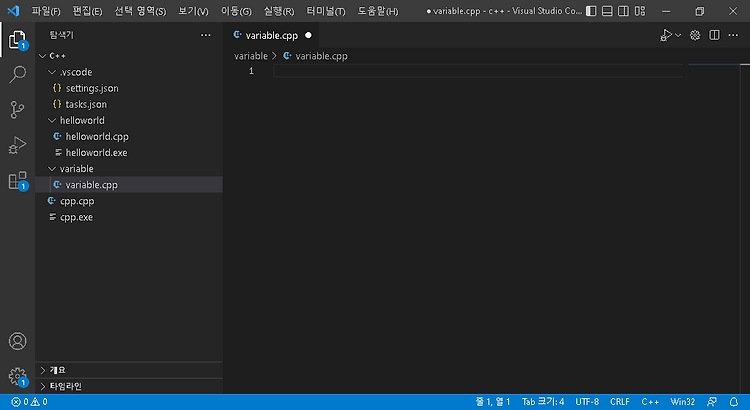This screenshot has width=750, height=410.
Task: Click line number 1 in gutter
Action: 251,71
